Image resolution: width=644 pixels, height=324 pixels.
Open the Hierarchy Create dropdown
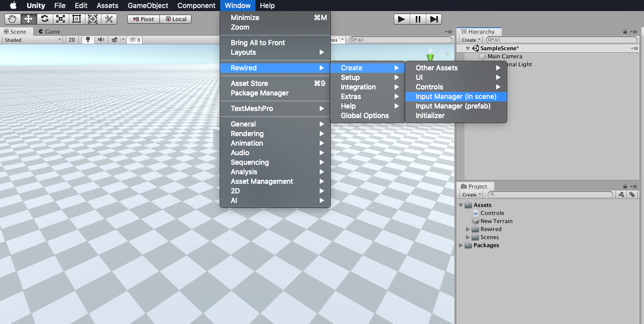click(472, 40)
